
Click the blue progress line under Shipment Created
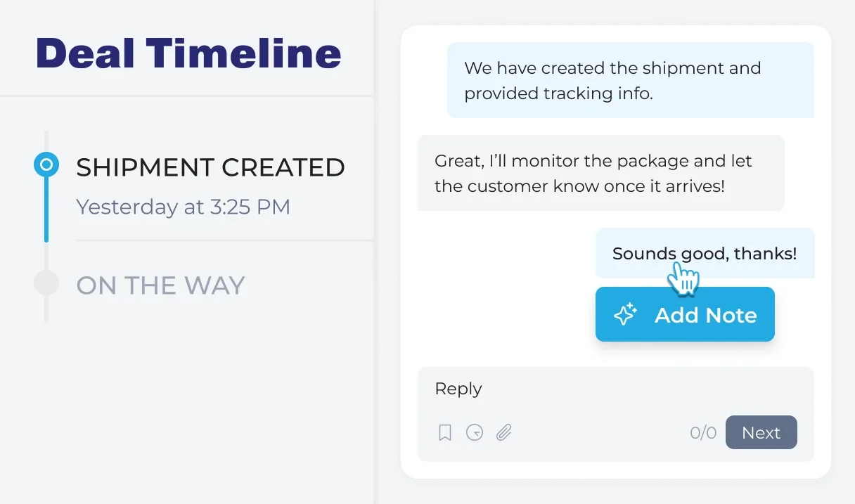coord(46,209)
